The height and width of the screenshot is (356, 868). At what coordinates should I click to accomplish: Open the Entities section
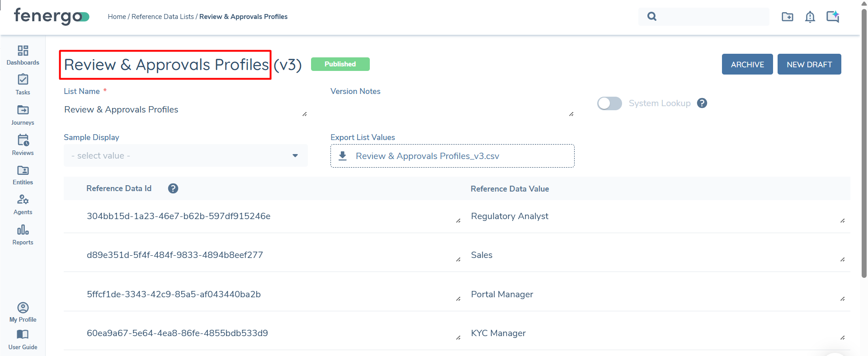tap(23, 174)
